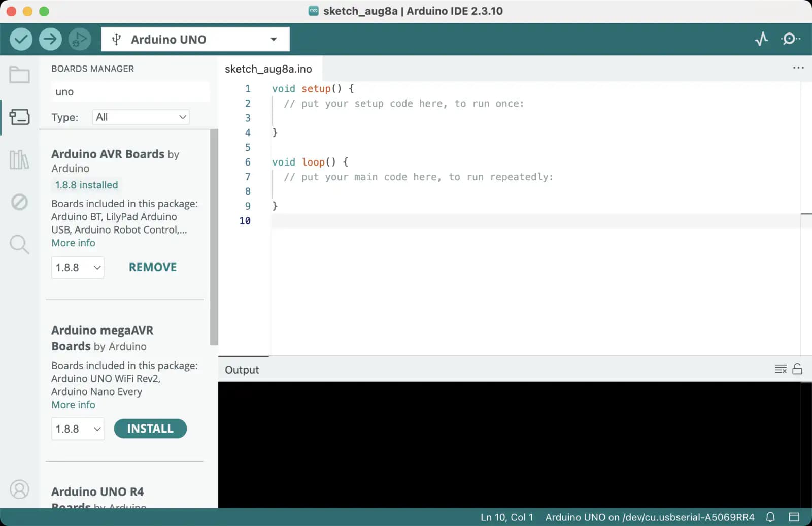Open the Arduino UNO board selector dropdown
Screen dimensions: 812x526
coord(195,39)
